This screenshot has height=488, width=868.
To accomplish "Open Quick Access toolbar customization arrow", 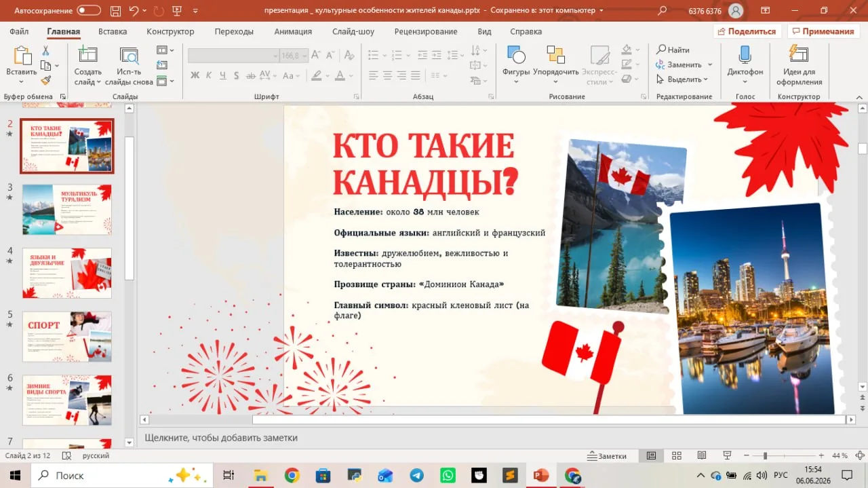I will point(196,11).
